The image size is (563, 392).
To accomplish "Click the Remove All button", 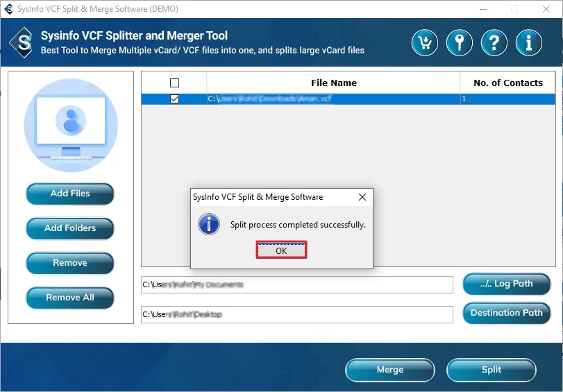I will point(70,298).
